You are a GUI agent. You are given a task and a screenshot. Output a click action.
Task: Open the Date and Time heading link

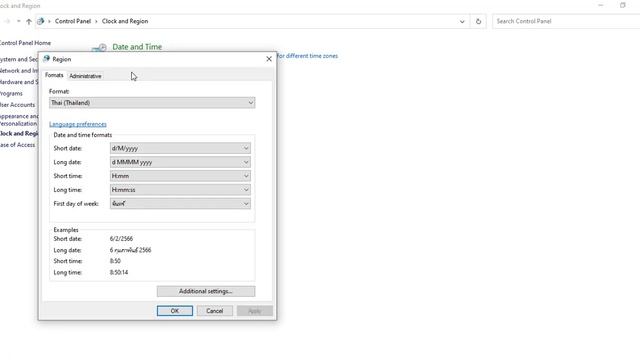(137, 47)
